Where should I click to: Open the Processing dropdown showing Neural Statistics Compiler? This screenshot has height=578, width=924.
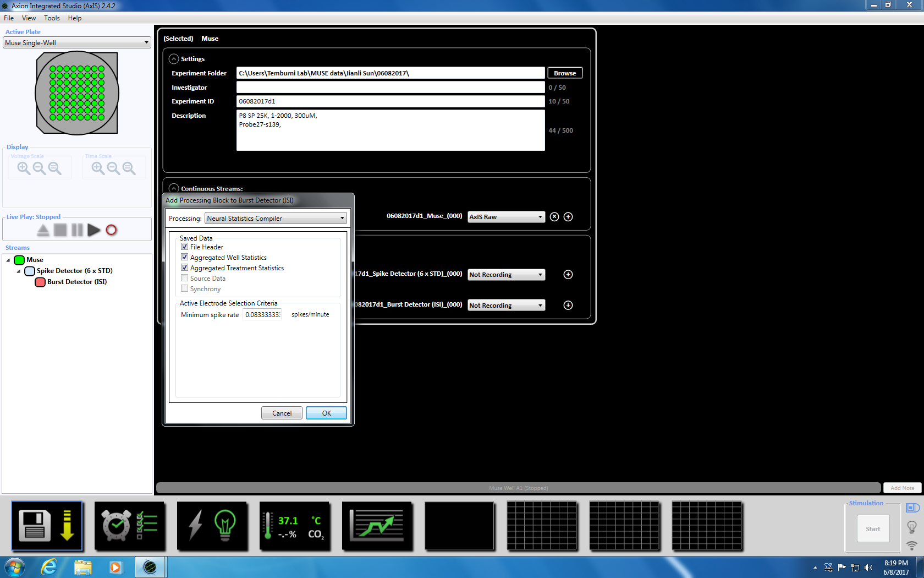(x=276, y=219)
